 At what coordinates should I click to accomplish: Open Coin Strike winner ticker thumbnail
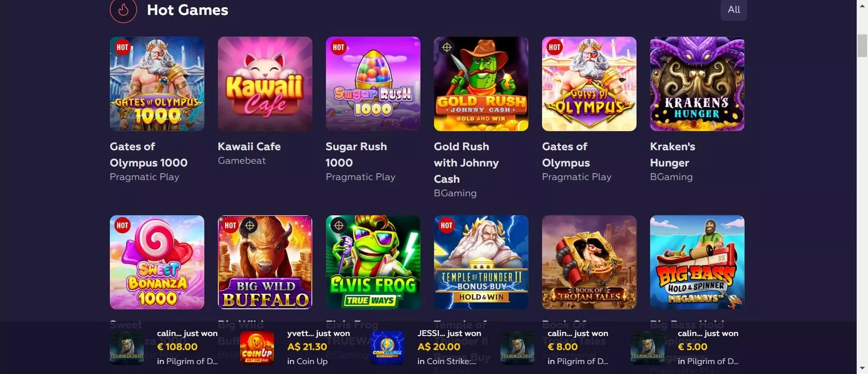[387, 348]
